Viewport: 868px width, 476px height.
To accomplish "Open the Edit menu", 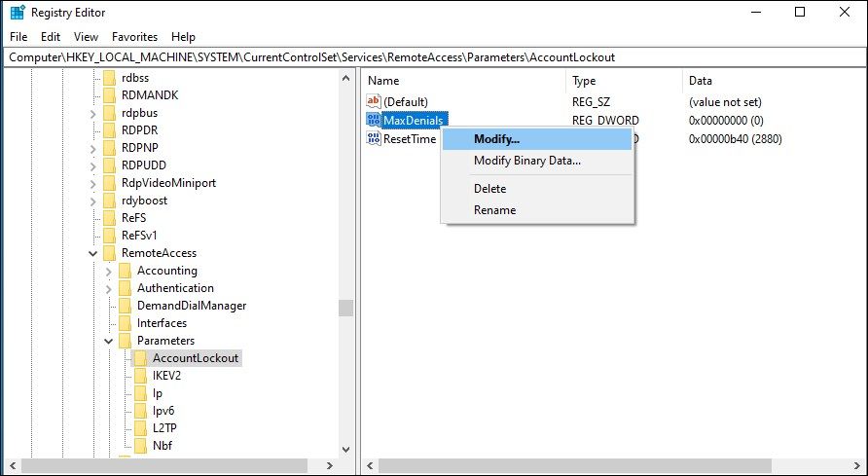I will click(51, 37).
